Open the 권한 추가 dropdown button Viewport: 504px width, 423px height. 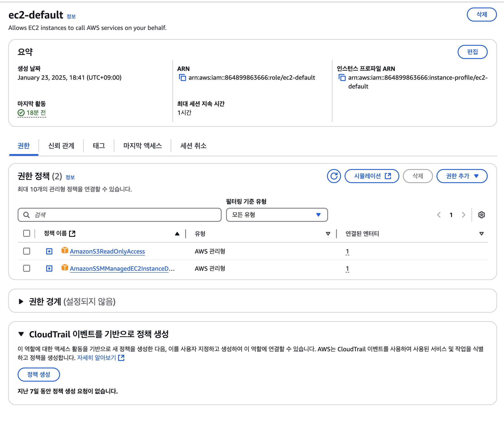tap(462, 176)
